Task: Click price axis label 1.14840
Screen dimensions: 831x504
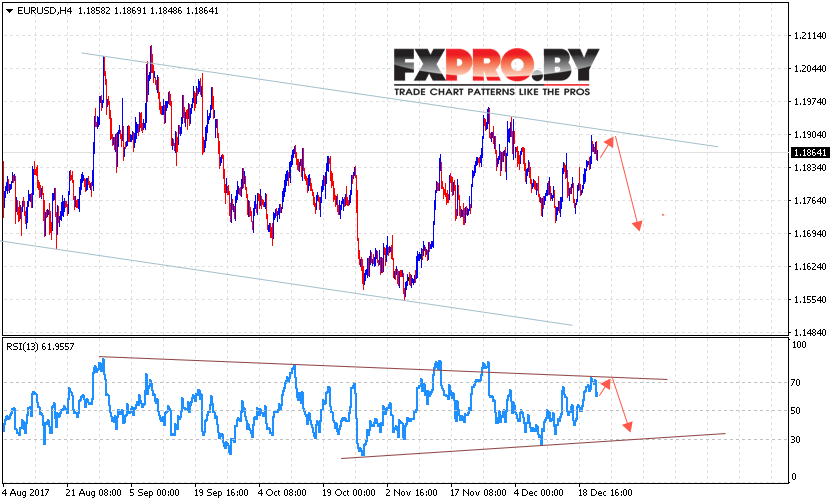Action: tap(810, 332)
